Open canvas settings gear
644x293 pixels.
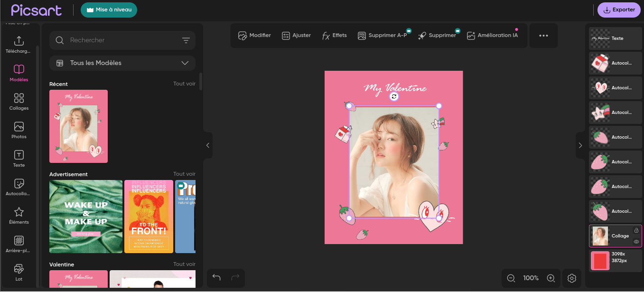pos(572,278)
